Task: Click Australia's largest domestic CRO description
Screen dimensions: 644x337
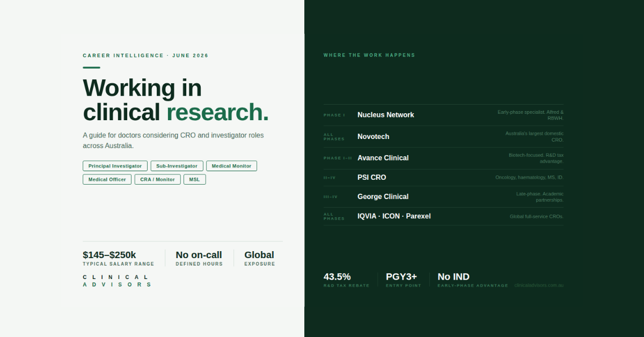Action: pyautogui.click(x=535, y=136)
